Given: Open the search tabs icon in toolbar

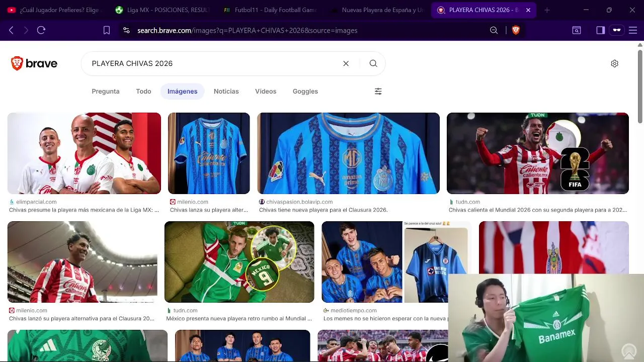Looking at the screenshot, I should click(x=577, y=30).
